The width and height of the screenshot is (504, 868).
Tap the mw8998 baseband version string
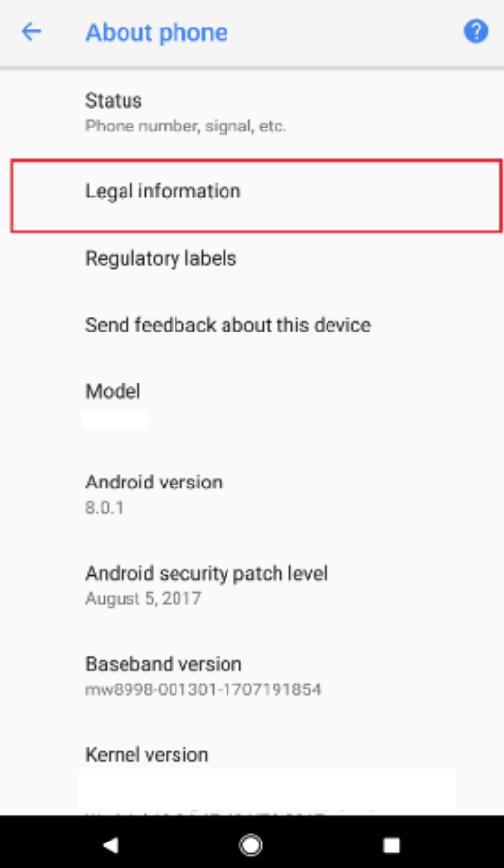[203, 689]
